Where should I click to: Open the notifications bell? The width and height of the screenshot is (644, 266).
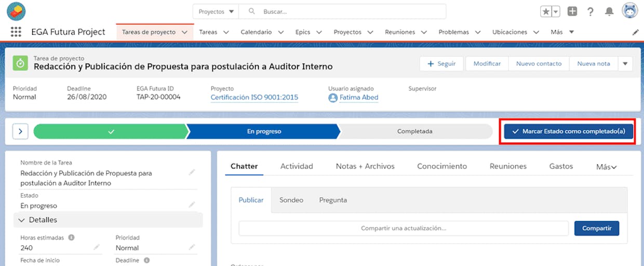tap(609, 11)
